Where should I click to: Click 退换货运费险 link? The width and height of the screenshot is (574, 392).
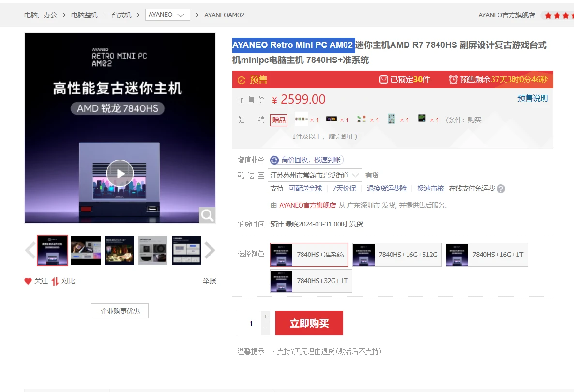(x=387, y=188)
